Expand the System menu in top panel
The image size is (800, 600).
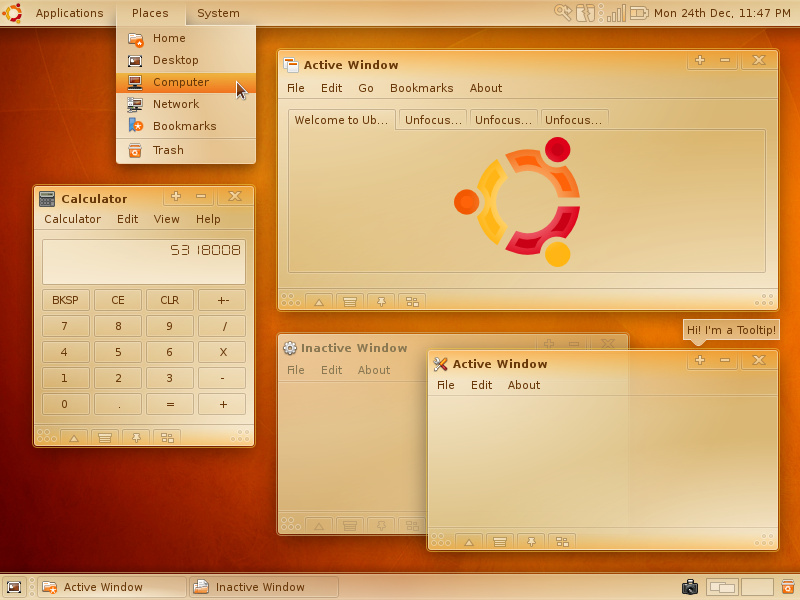[218, 13]
